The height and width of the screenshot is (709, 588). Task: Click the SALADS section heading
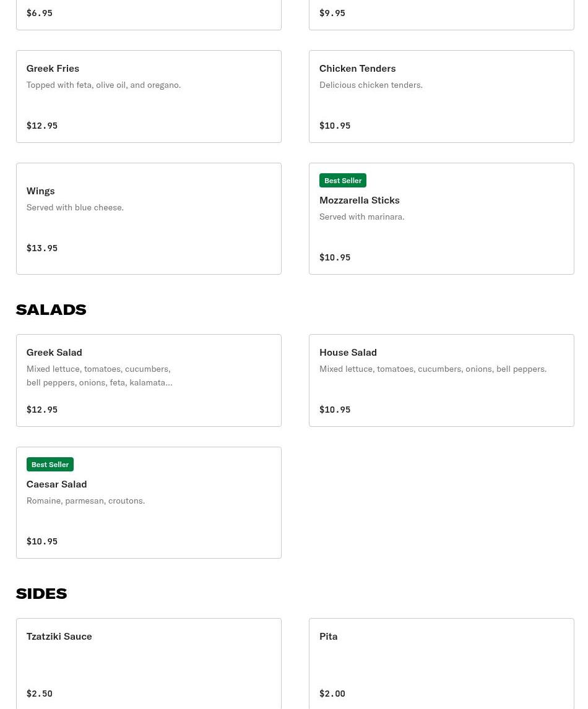(x=51, y=309)
